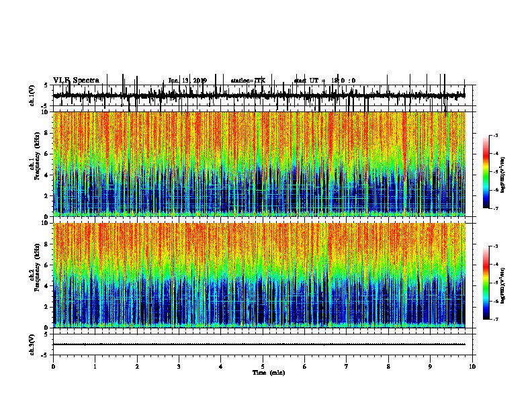Click the ch.2 color bar units label

(503, 285)
